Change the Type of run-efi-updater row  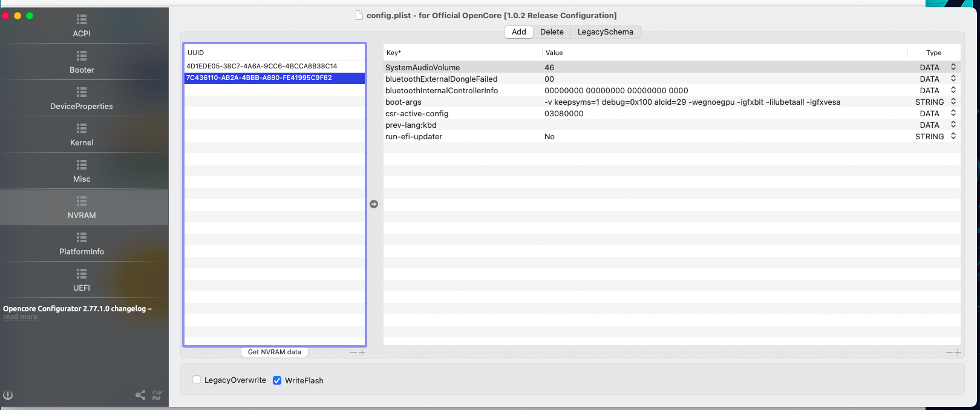coord(953,136)
